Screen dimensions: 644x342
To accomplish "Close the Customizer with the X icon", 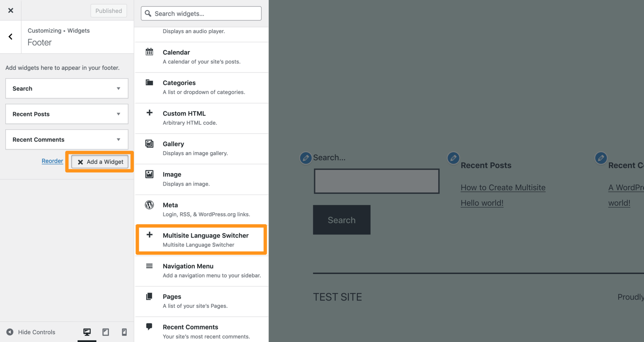I will coord(10,10).
